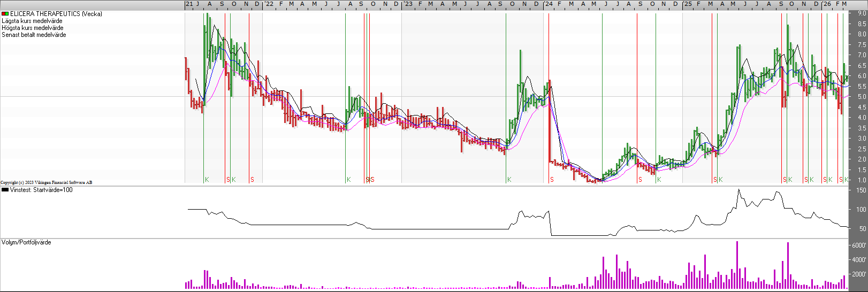This screenshot has width=868, height=292.
Task: Select the Lägsta kurs medelvärde legend entry
Action: point(32,21)
